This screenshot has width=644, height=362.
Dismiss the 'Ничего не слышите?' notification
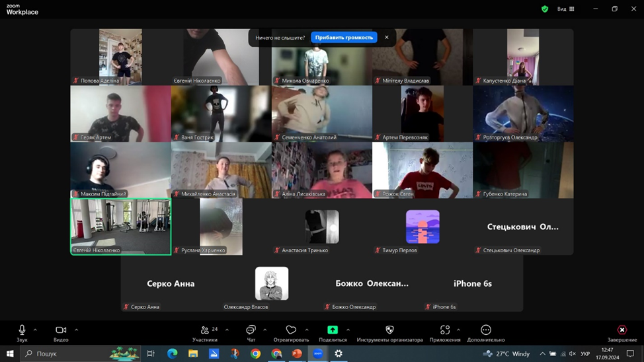(387, 38)
